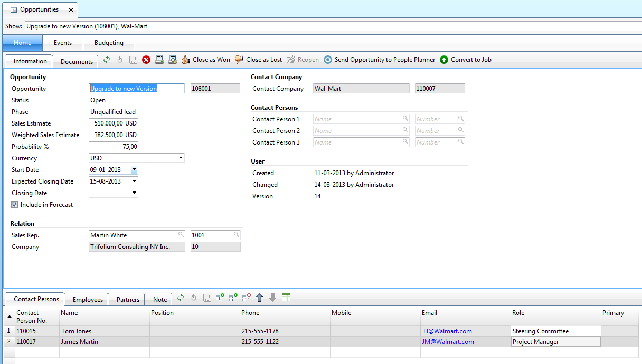Move the row up with the blue arrow
This screenshot has width=642, height=364.
[x=259, y=298]
